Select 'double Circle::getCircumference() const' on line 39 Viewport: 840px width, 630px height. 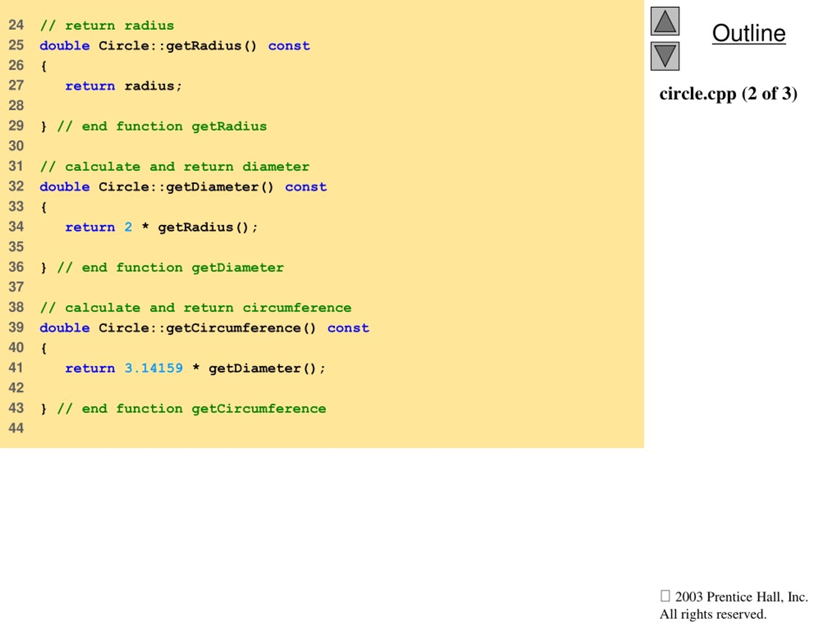point(204,328)
